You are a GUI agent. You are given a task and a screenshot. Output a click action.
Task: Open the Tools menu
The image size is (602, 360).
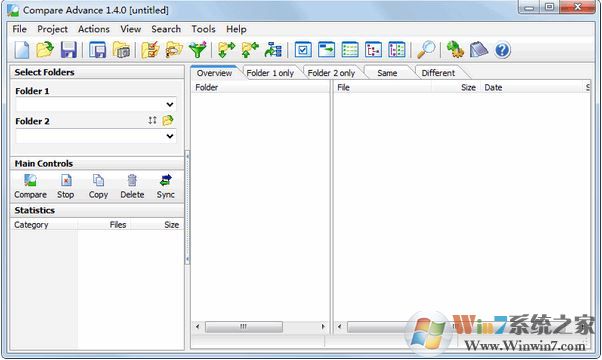pyautogui.click(x=203, y=29)
